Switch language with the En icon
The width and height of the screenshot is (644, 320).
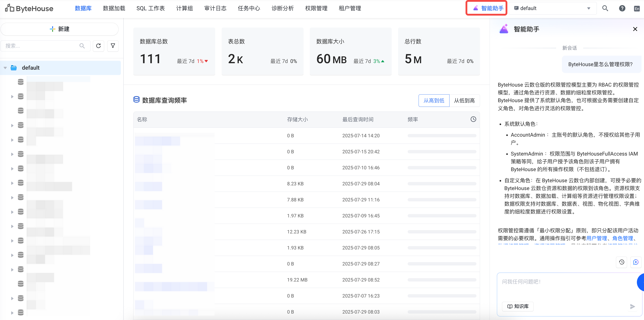(x=637, y=9)
